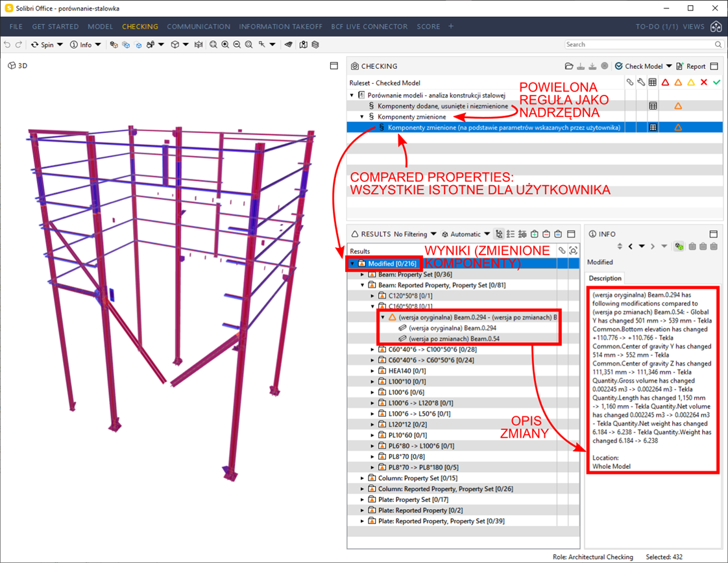Click the stacked layers icon in toolbar
Screen dimensions: 728x563
(315, 45)
